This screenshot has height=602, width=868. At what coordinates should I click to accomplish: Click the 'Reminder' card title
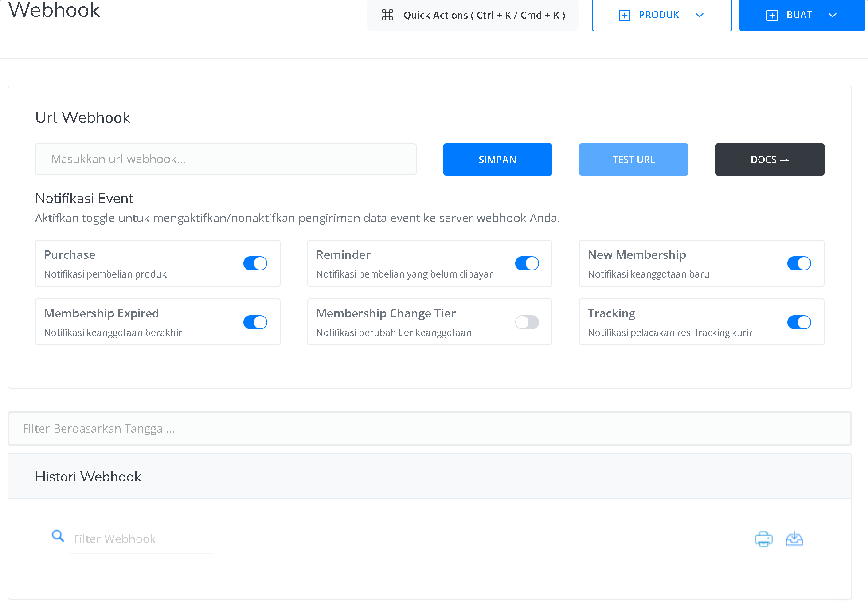point(343,255)
